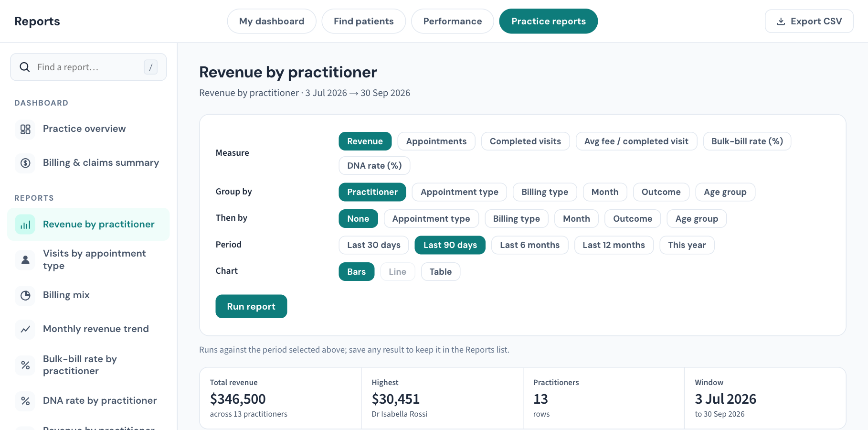Switch to the Performance tab

453,21
